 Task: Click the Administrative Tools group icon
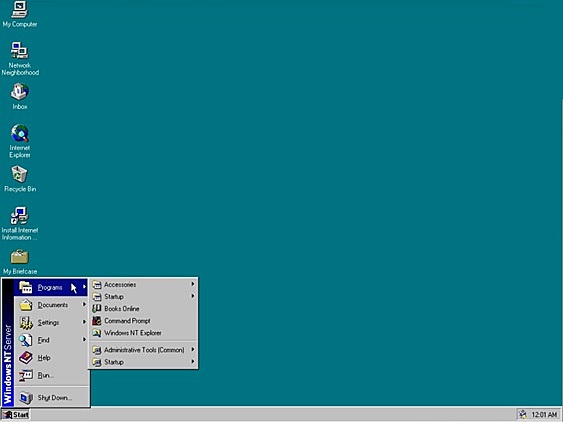[97, 350]
